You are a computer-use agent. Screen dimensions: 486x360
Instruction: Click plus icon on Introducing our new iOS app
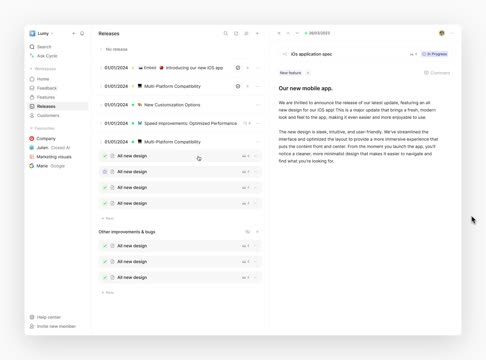(x=247, y=68)
